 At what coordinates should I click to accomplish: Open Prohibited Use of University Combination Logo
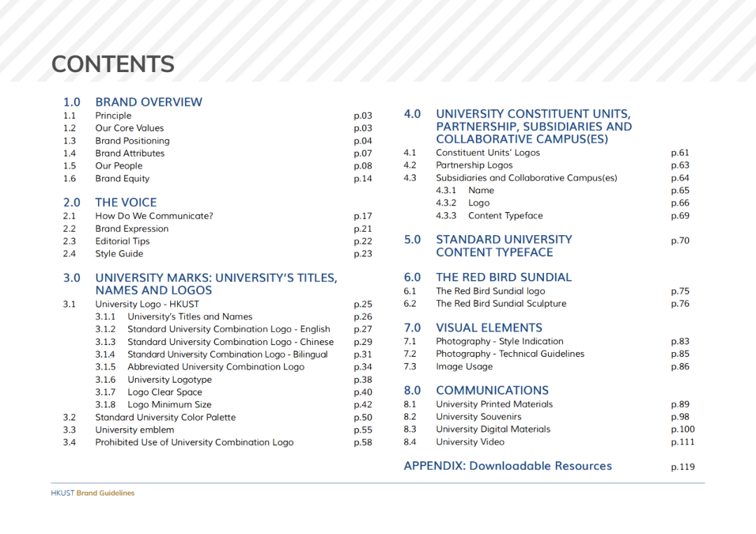pyautogui.click(x=195, y=442)
